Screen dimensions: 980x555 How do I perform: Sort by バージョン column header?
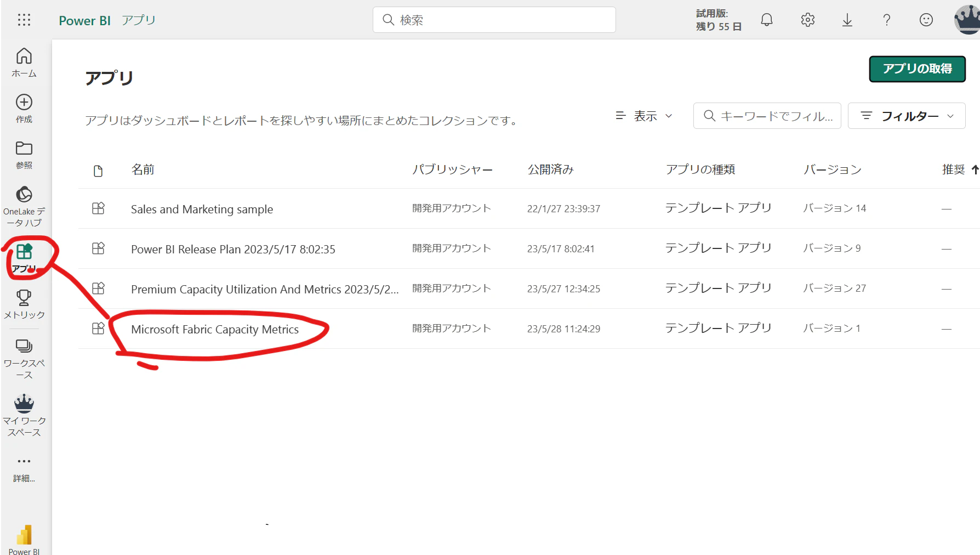(833, 169)
